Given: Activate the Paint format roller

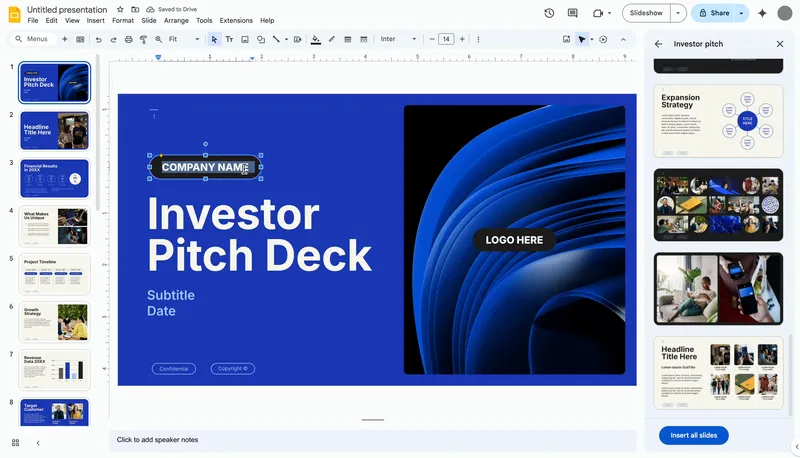Looking at the screenshot, I should [143, 39].
